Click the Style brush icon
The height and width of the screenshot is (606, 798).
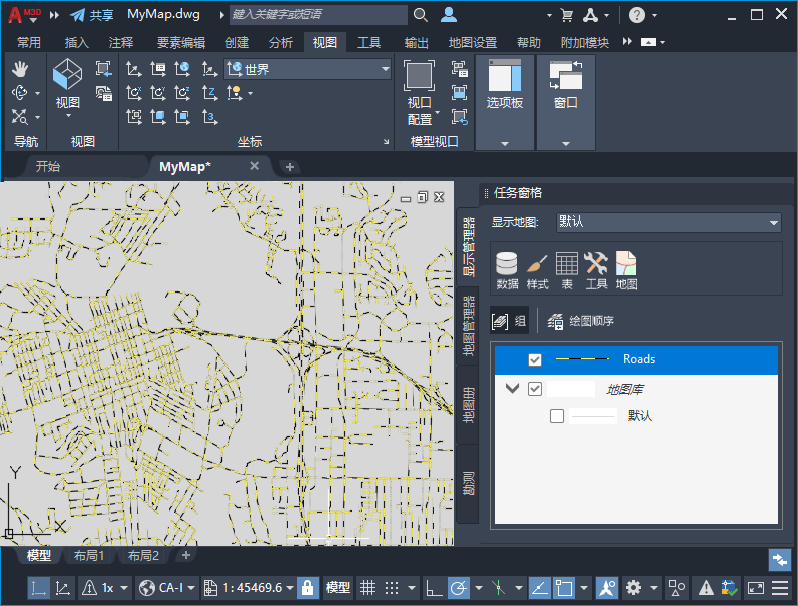[537, 270]
